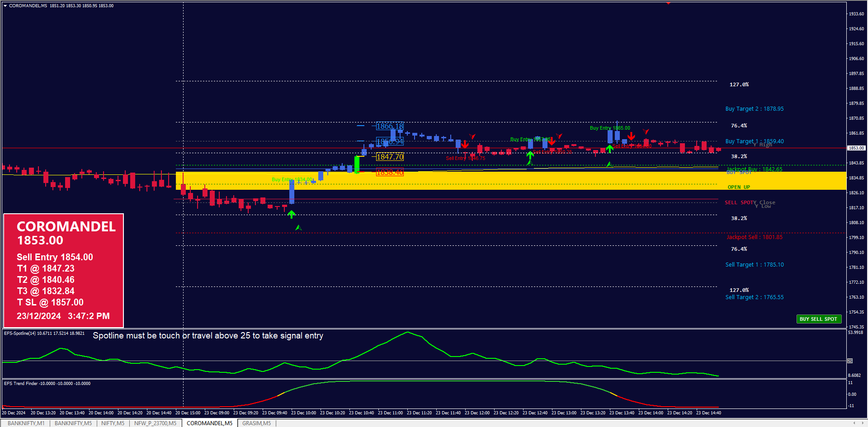Viewport: 868px width, 427px height.
Task: Click the 76.4% label below Jackpot Sell
Action: [x=739, y=249]
